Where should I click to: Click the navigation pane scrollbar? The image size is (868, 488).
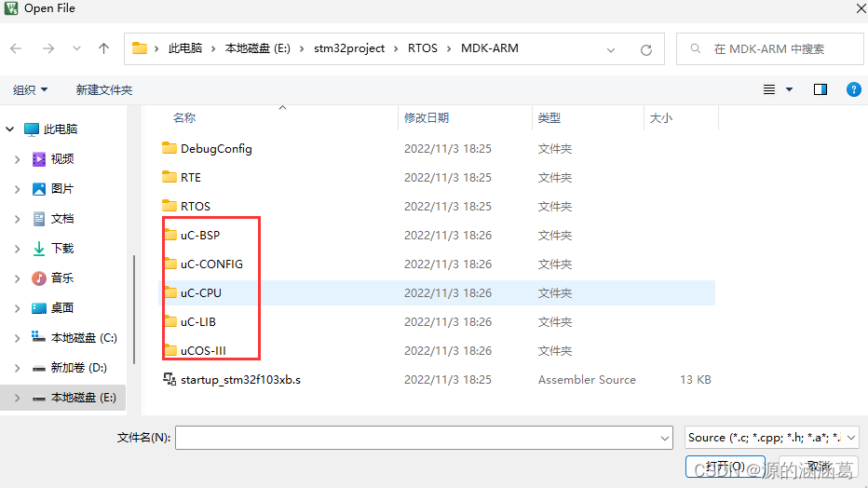134,309
